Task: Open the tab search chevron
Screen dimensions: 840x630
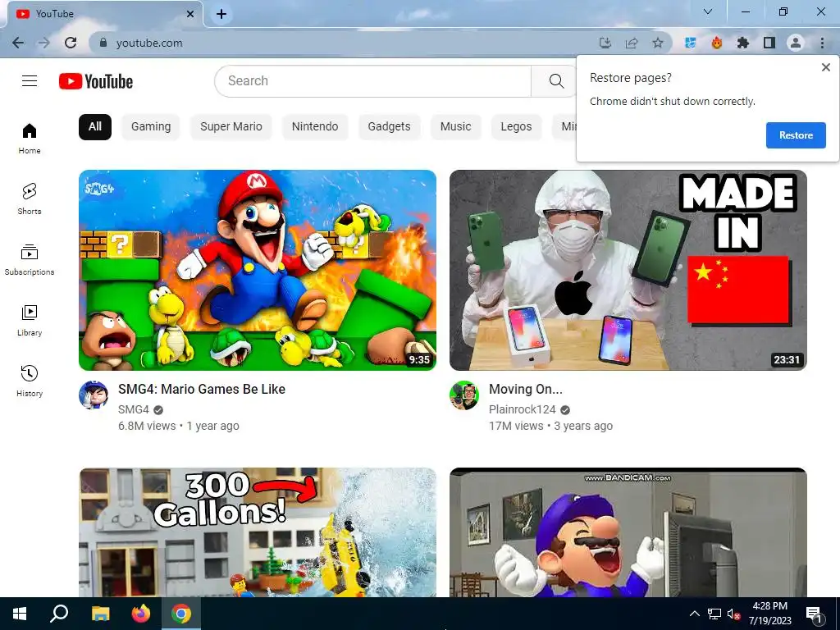Action: point(708,11)
